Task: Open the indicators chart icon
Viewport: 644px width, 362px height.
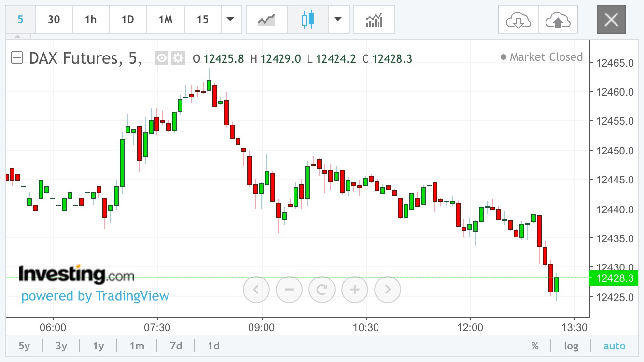Action: pos(374,19)
